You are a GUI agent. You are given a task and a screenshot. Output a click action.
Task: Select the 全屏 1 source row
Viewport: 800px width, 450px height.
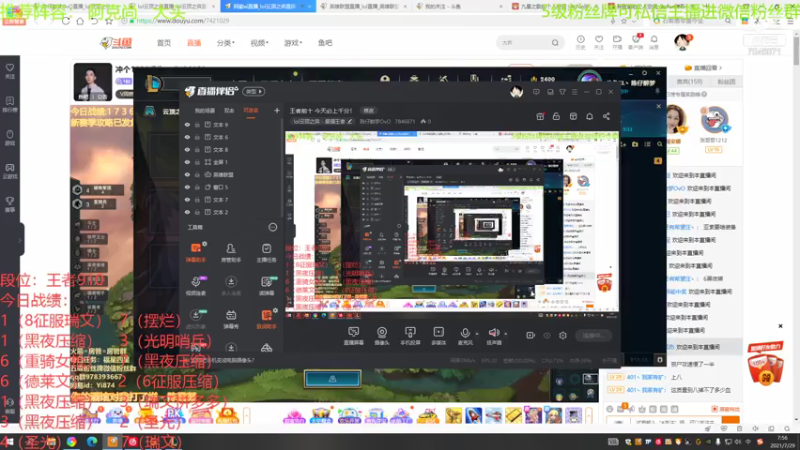click(x=232, y=162)
